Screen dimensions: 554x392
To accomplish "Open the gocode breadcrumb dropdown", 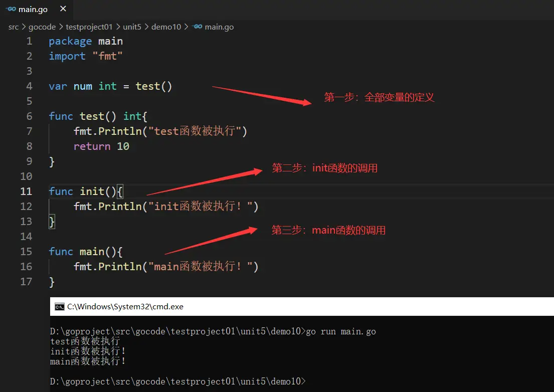I will pyautogui.click(x=42, y=27).
